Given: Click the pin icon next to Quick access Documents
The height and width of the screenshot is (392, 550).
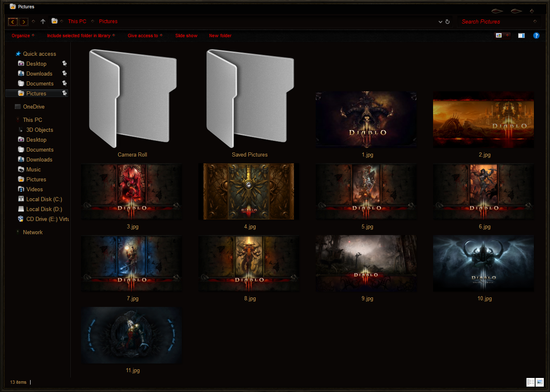Looking at the screenshot, I should tap(64, 83).
